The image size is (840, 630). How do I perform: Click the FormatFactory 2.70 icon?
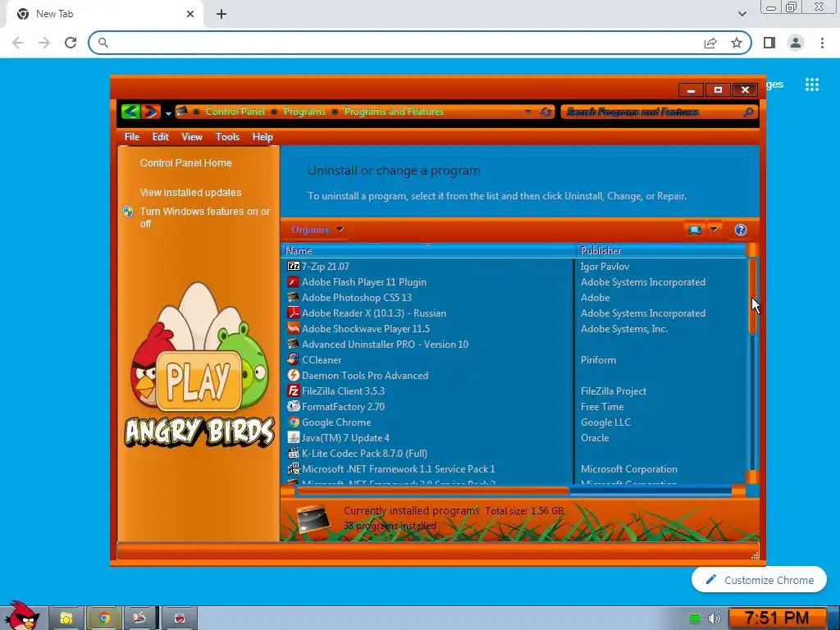293,406
